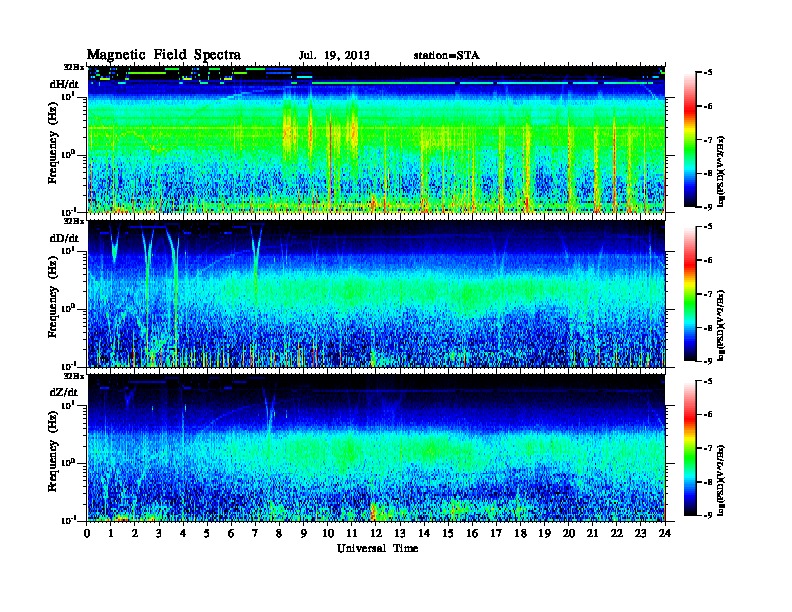This screenshot has height=612, width=792.
Task: Click the "12" tick on Universal Time axis
Action: (x=376, y=533)
